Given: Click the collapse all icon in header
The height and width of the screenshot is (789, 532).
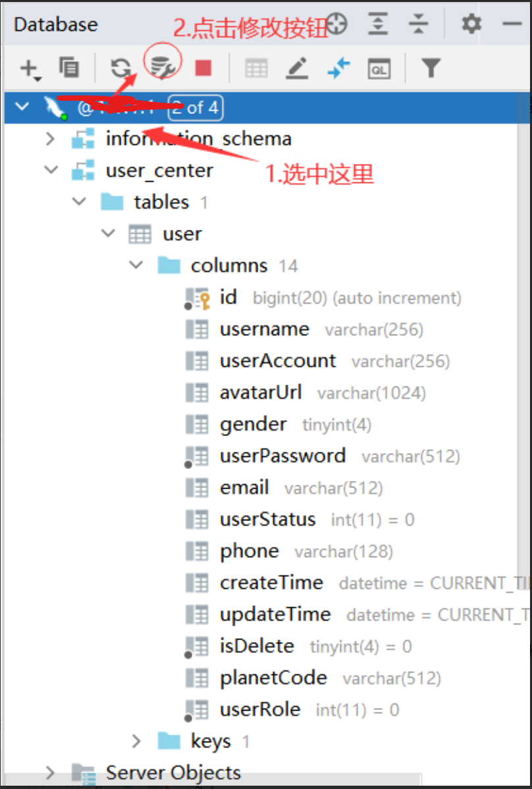Looking at the screenshot, I should pos(418,24).
